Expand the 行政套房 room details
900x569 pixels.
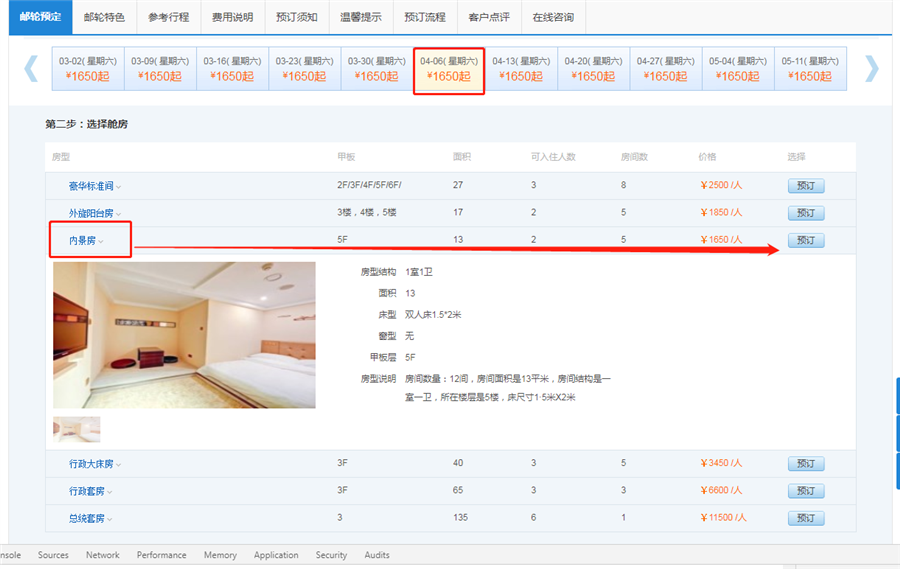90,491
